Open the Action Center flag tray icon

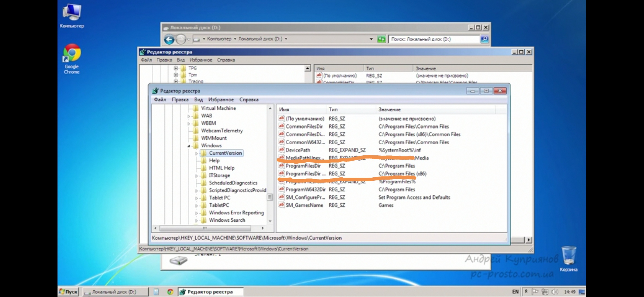[535, 292]
